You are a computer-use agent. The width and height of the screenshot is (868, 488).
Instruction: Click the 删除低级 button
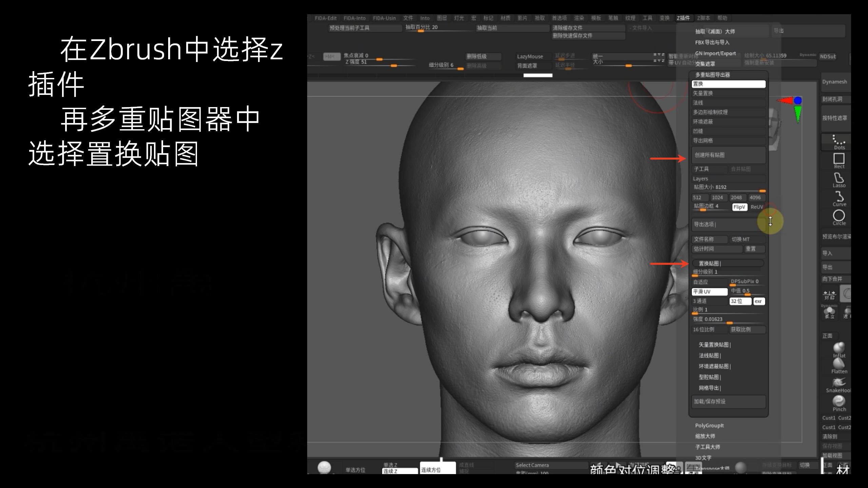tap(484, 57)
